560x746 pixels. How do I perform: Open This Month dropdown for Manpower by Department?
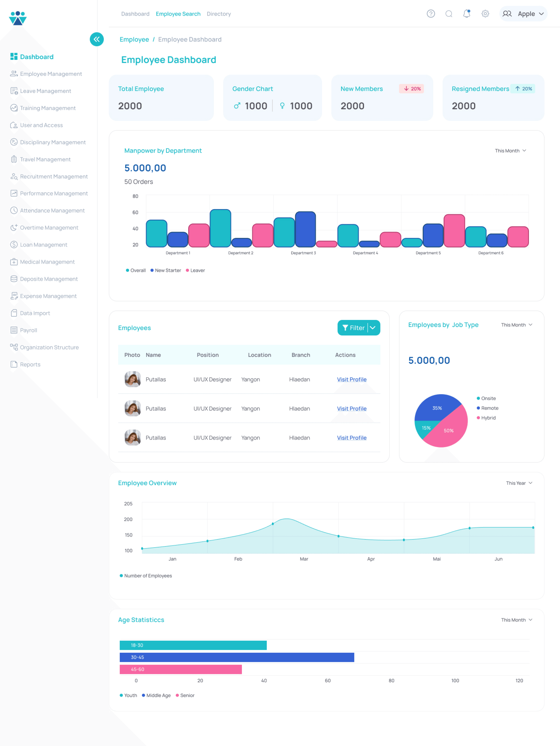510,151
